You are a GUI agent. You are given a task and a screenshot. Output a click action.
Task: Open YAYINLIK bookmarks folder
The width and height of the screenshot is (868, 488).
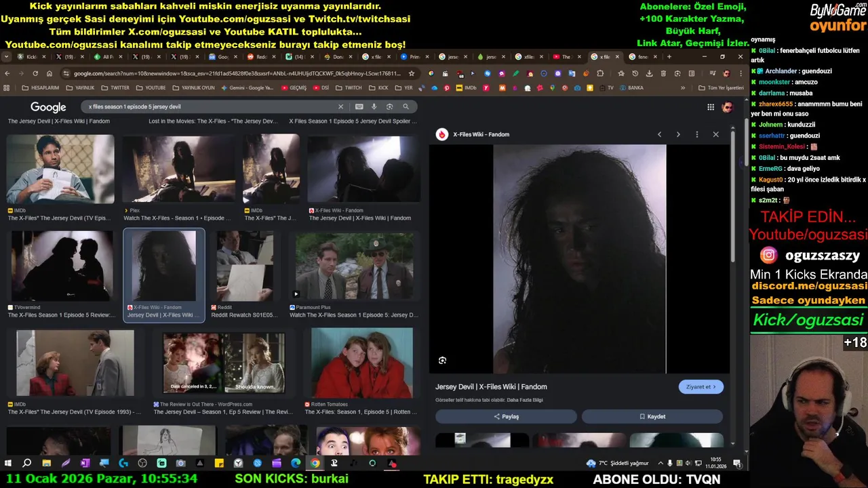[x=80, y=87]
